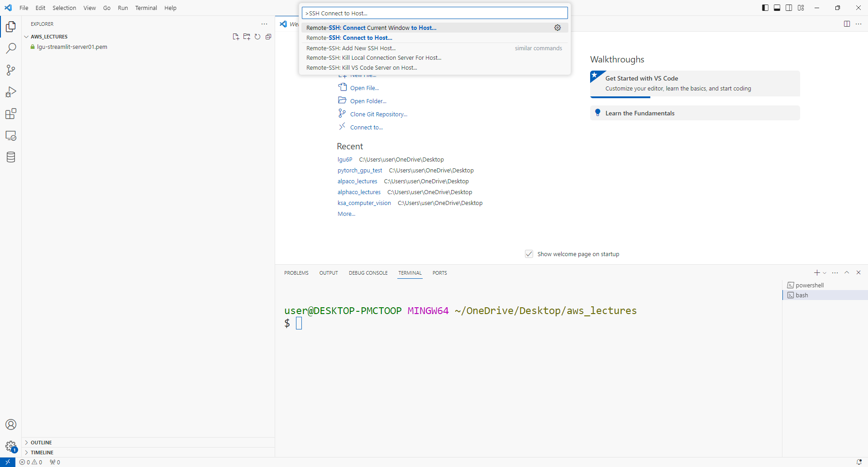Click the remote window indicator in status bar
This screenshot has width=868, height=467.
pos(8,462)
